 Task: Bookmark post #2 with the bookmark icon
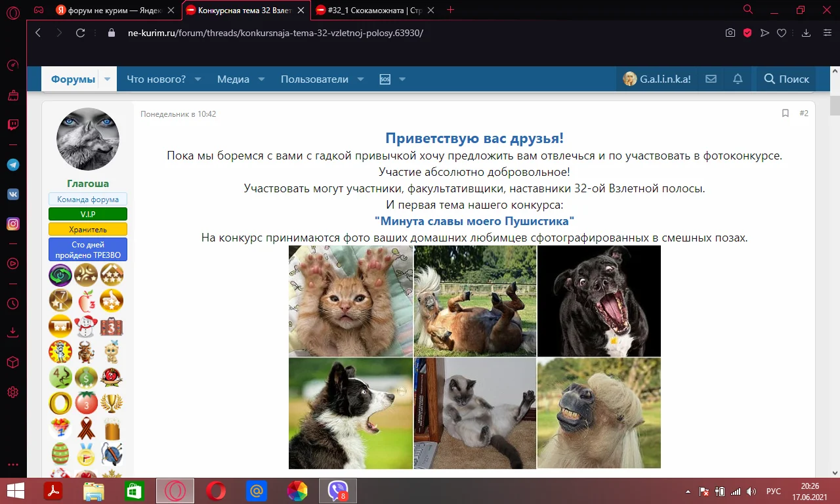(785, 113)
